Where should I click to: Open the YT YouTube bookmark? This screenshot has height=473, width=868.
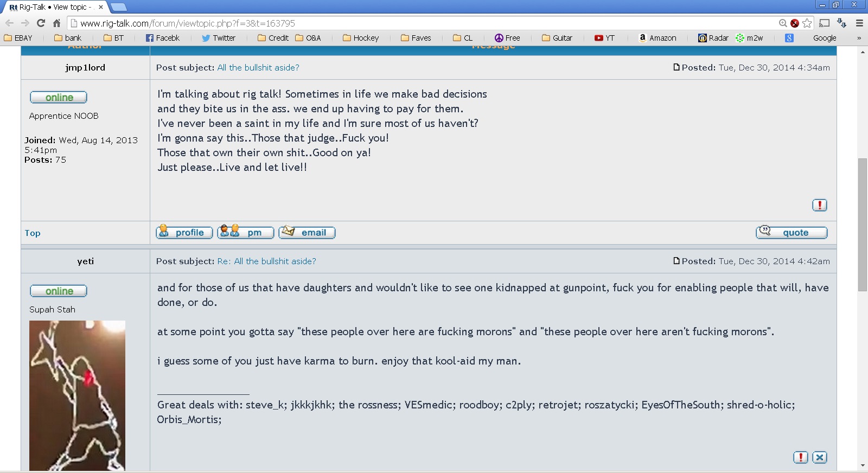(x=604, y=38)
